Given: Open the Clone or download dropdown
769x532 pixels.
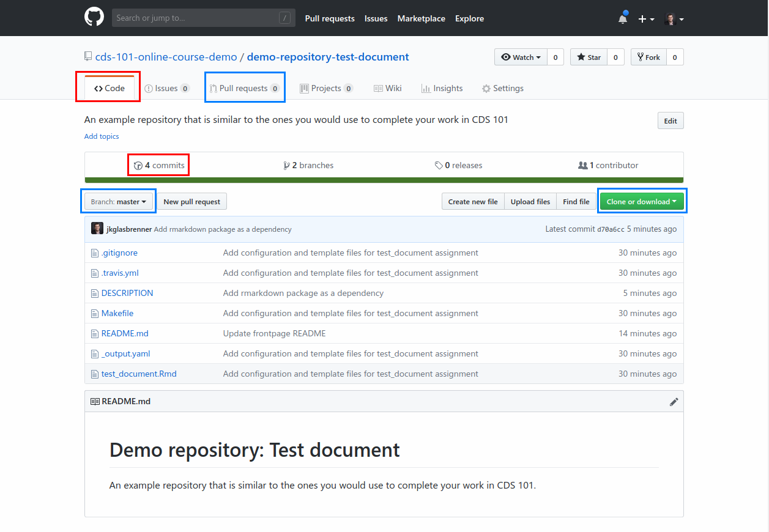Looking at the screenshot, I should [x=642, y=202].
